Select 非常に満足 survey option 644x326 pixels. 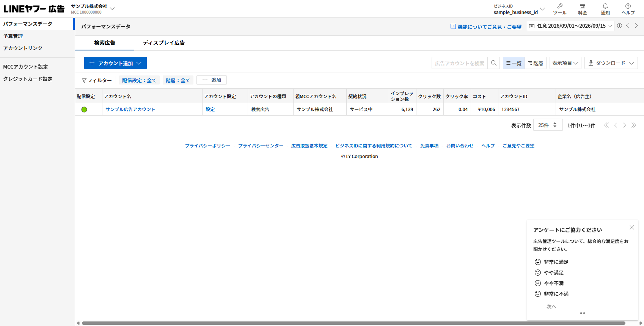[551, 262]
